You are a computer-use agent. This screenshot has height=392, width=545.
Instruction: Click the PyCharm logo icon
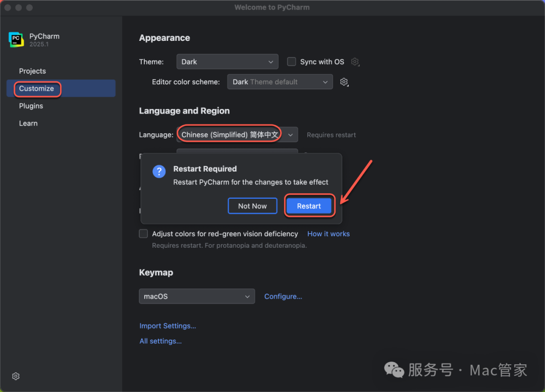coord(16,40)
